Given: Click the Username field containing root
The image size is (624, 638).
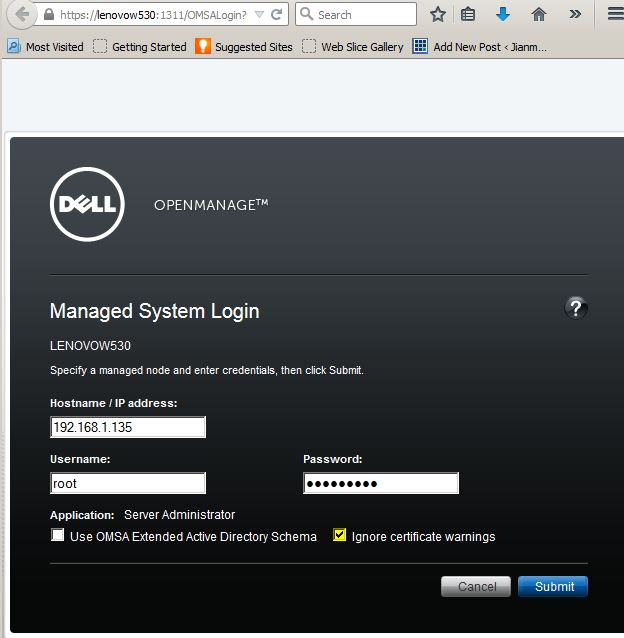Looking at the screenshot, I should tap(128, 483).
